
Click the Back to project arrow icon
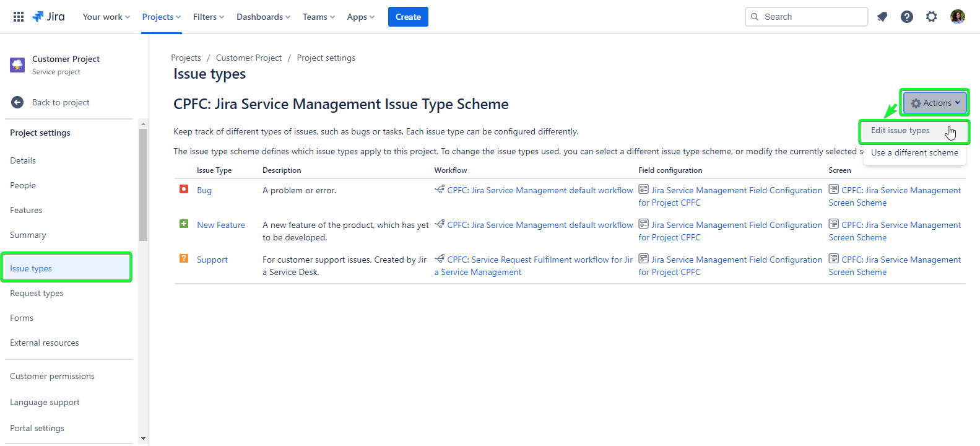(17, 102)
